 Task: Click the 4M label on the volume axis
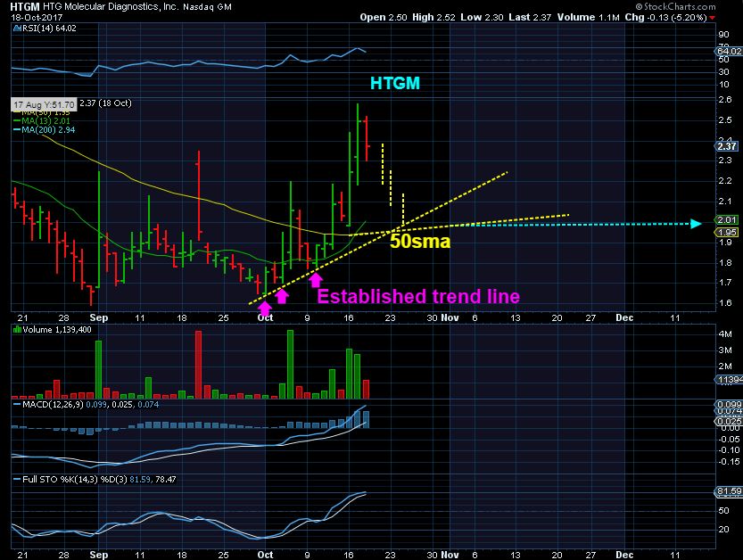coord(725,334)
